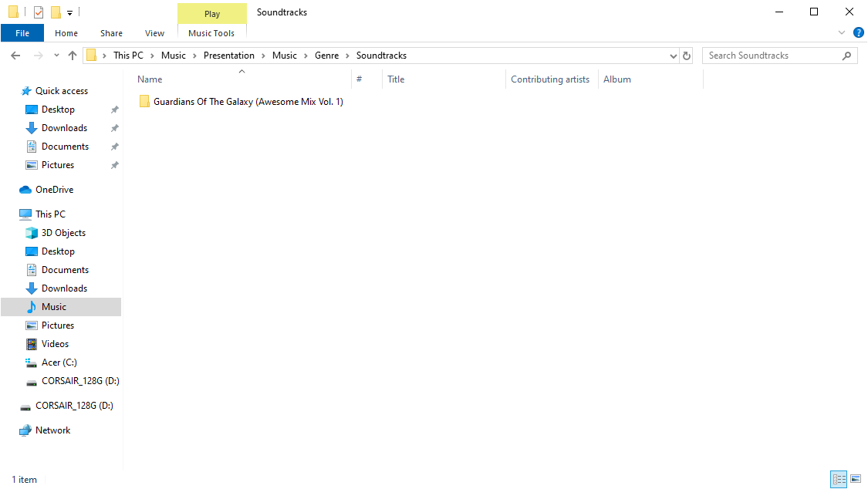This screenshot has height=489, width=868.
Task: Sort by the Album column header
Action: click(x=650, y=79)
